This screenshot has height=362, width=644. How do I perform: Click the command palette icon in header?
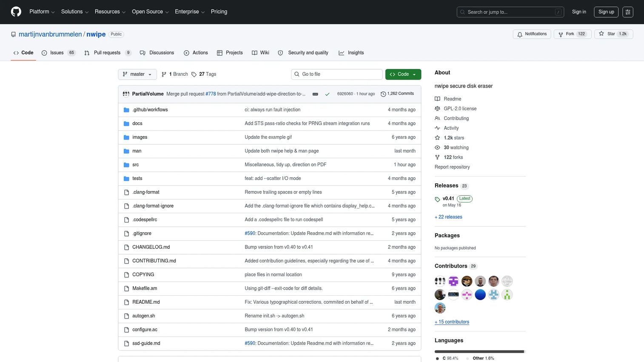point(628,12)
